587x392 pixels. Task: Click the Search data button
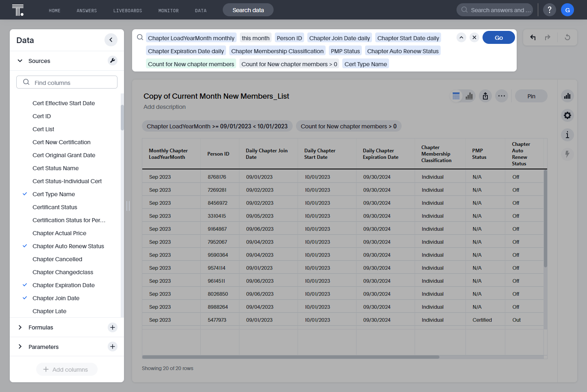tap(248, 10)
